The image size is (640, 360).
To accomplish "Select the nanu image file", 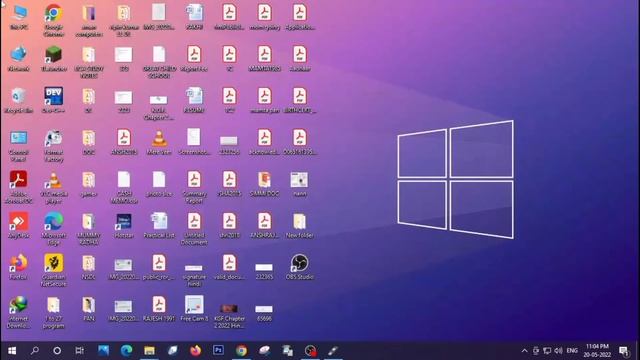I will coord(299,184).
